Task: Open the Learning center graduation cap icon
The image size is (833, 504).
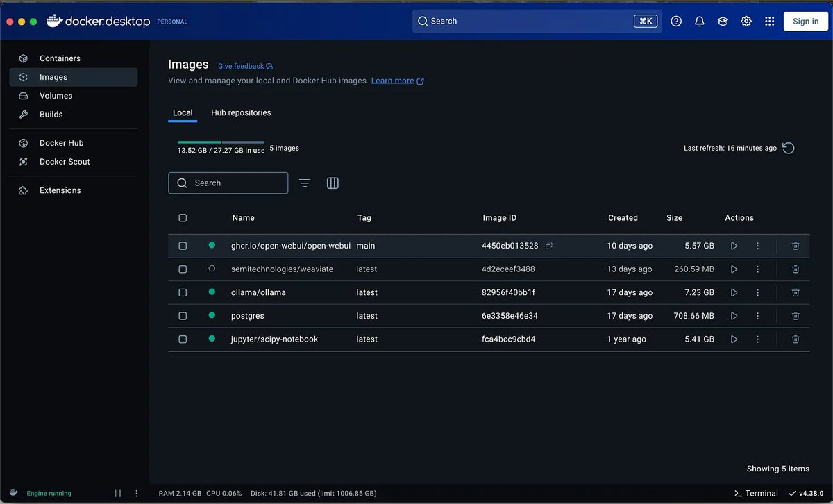Action: coord(723,22)
